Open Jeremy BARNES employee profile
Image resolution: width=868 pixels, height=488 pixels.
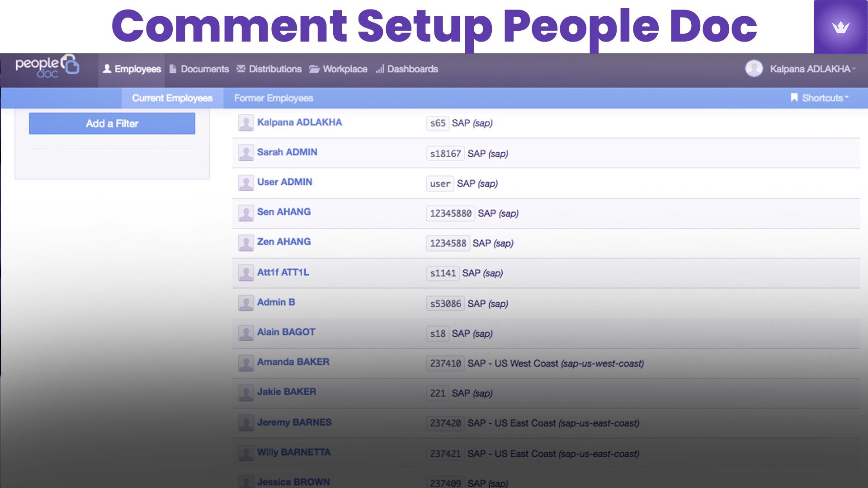pos(294,422)
